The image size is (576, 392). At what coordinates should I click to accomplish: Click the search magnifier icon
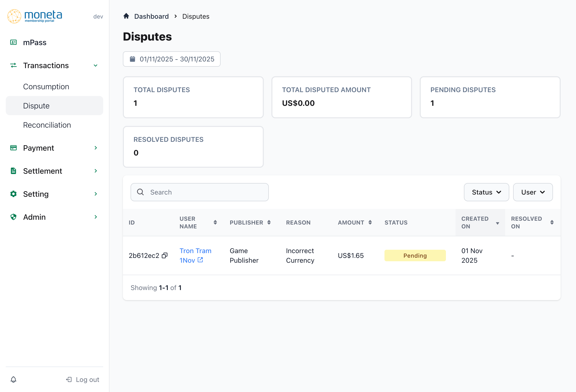(x=140, y=192)
